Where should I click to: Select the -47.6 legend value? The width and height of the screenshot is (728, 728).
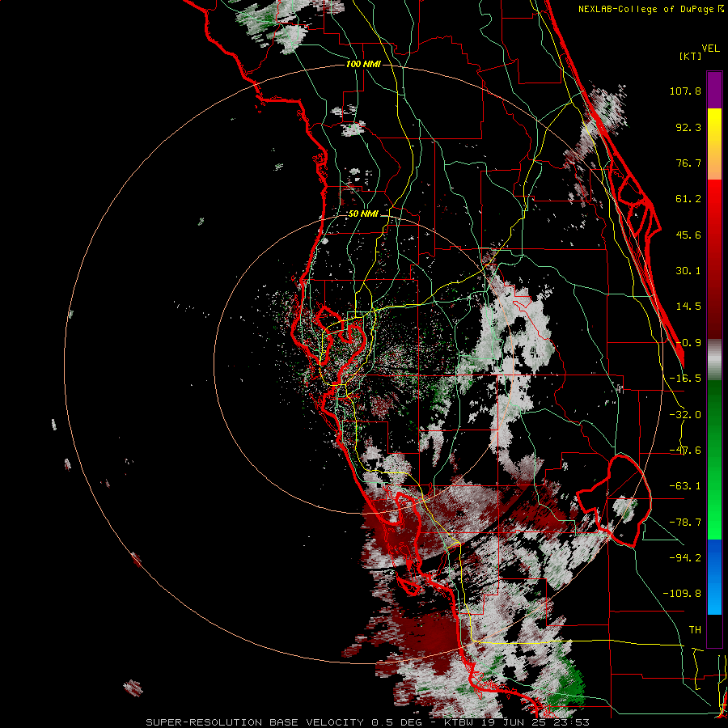685,451
